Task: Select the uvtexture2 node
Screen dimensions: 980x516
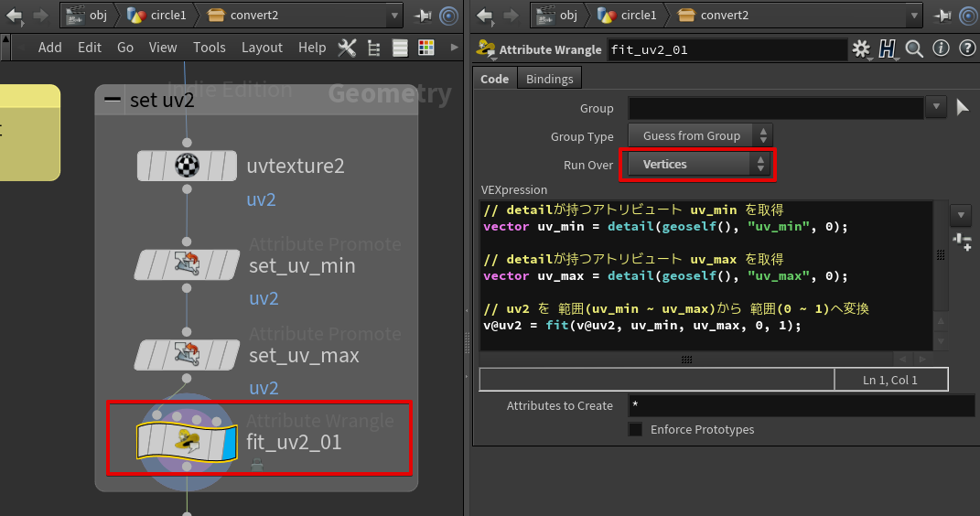Action: coord(187,166)
